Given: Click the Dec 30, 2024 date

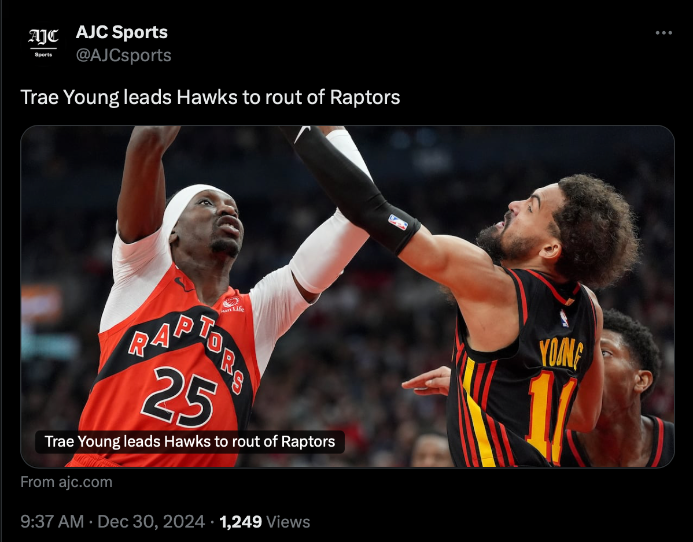Looking at the screenshot, I should (151, 522).
